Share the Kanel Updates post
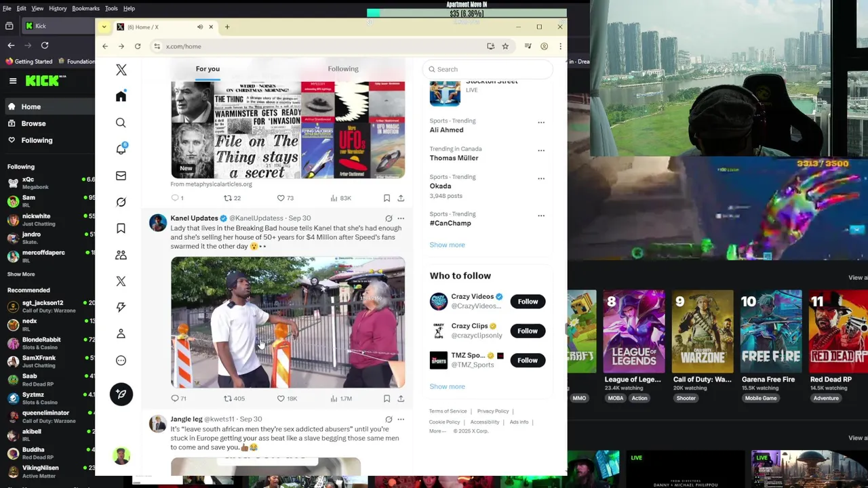 401,399
